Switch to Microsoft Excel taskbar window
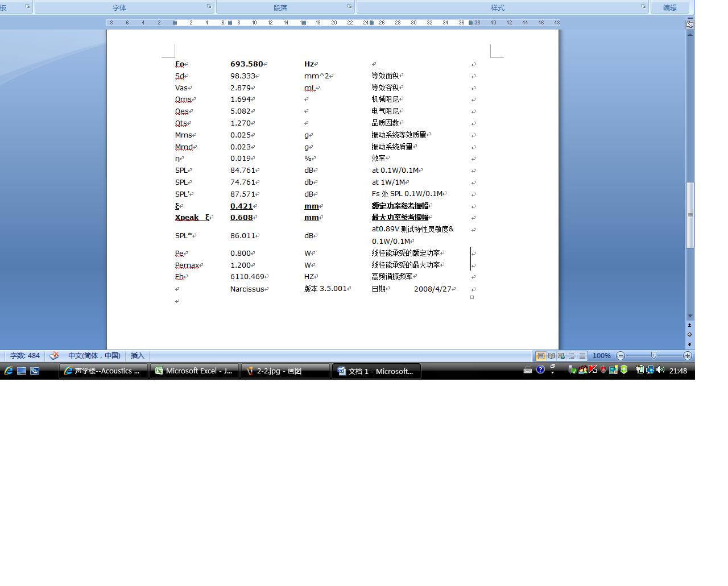This screenshot has height=586, width=728. [194, 371]
